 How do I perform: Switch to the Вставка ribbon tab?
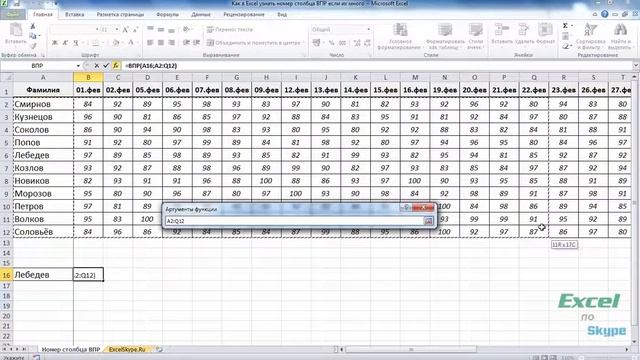pyautogui.click(x=75, y=14)
